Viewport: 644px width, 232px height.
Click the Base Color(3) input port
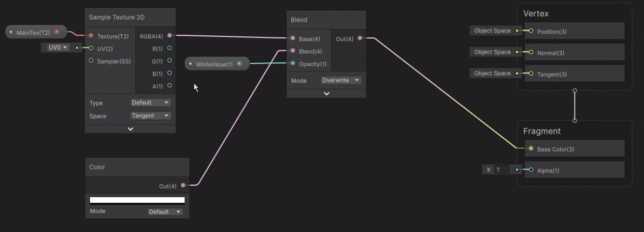pos(531,149)
